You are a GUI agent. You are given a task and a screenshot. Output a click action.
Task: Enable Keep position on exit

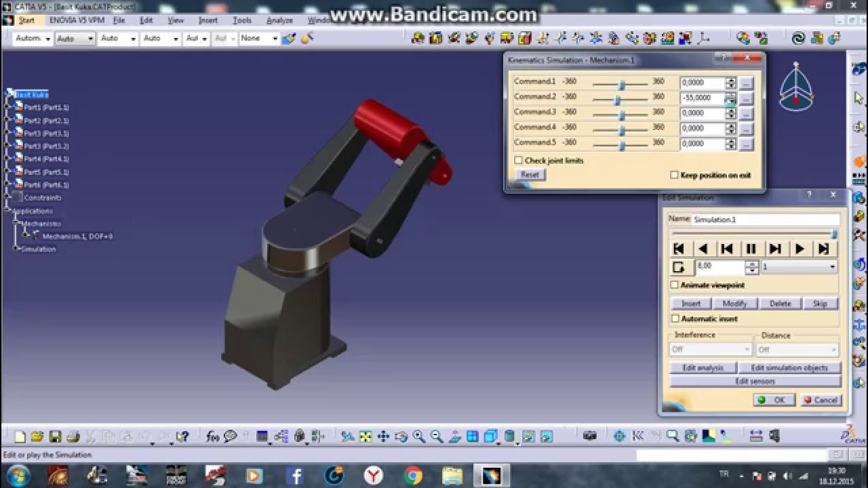[674, 175]
